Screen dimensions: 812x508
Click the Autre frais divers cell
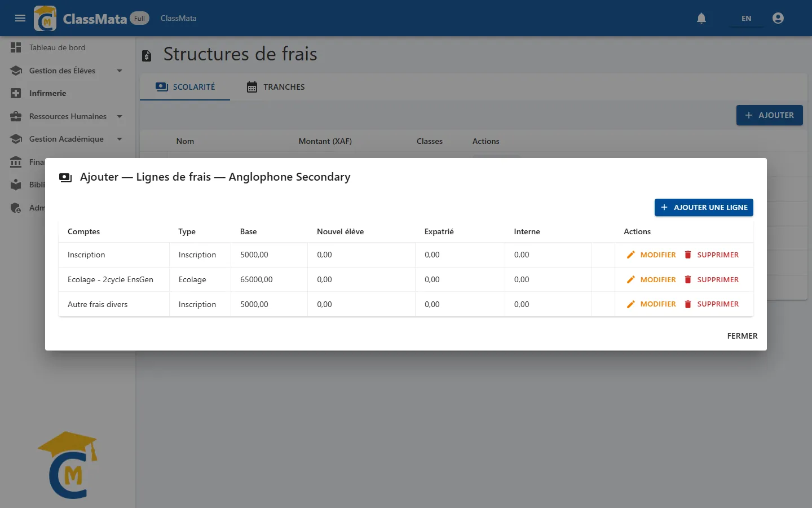pos(114,304)
